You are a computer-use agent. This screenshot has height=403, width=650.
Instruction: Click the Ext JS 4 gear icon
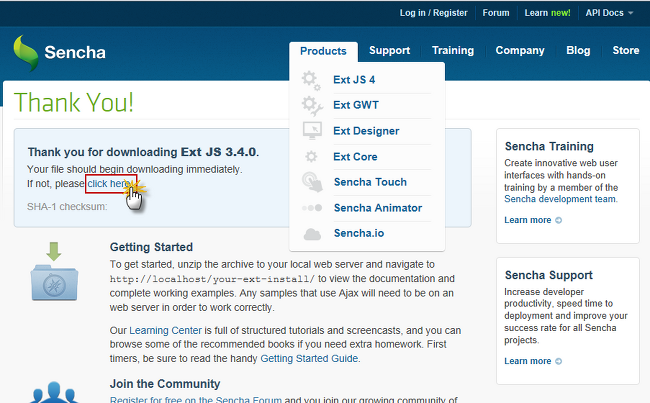coord(311,80)
